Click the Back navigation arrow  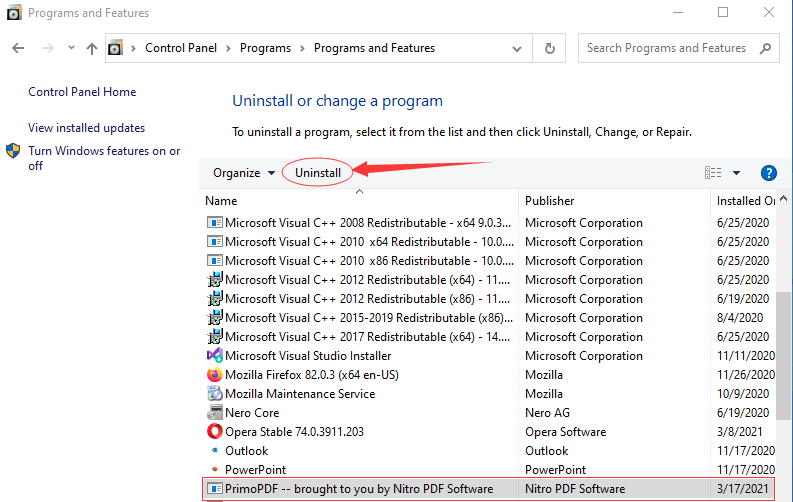click(18, 48)
